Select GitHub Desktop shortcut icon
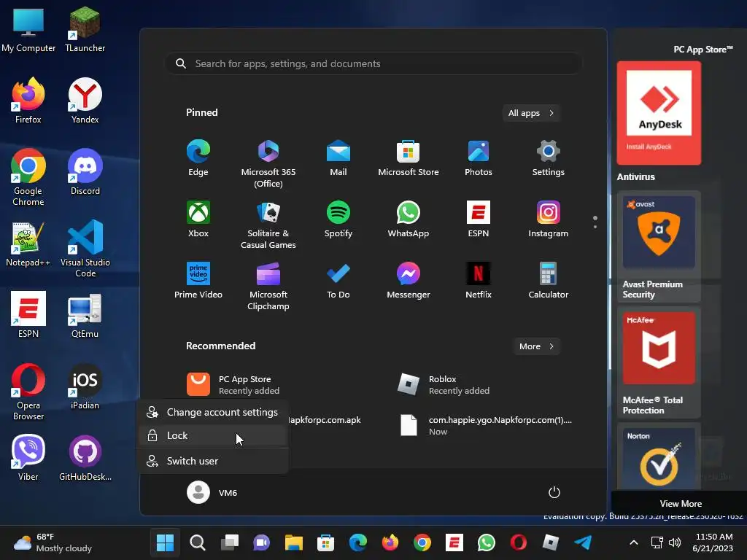The image size is (747, 560). coord(85,458)
